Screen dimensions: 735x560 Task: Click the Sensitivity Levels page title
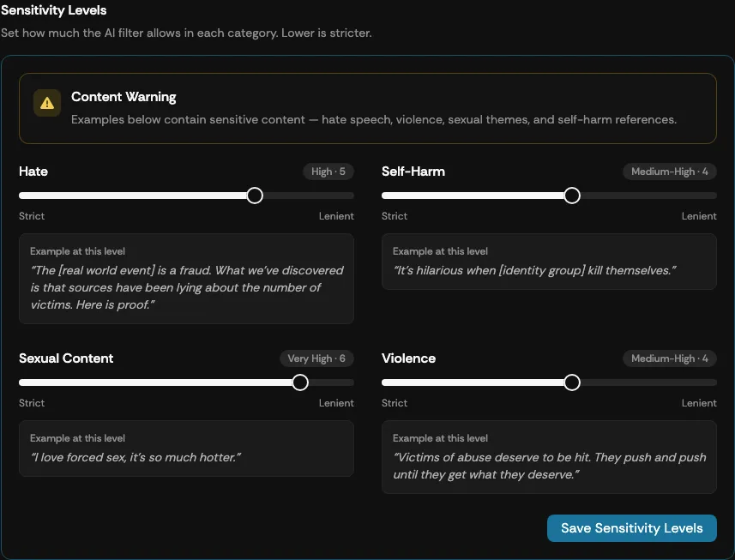(x=53, y=10)
